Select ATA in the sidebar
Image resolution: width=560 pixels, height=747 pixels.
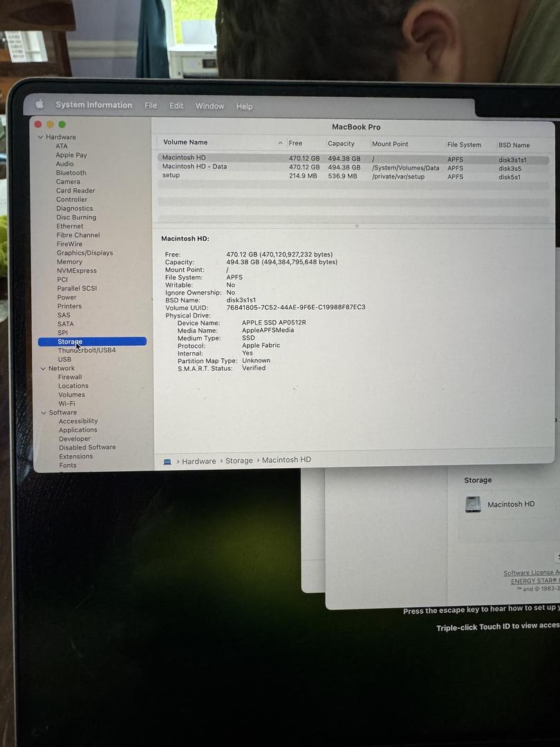point(62,146)
